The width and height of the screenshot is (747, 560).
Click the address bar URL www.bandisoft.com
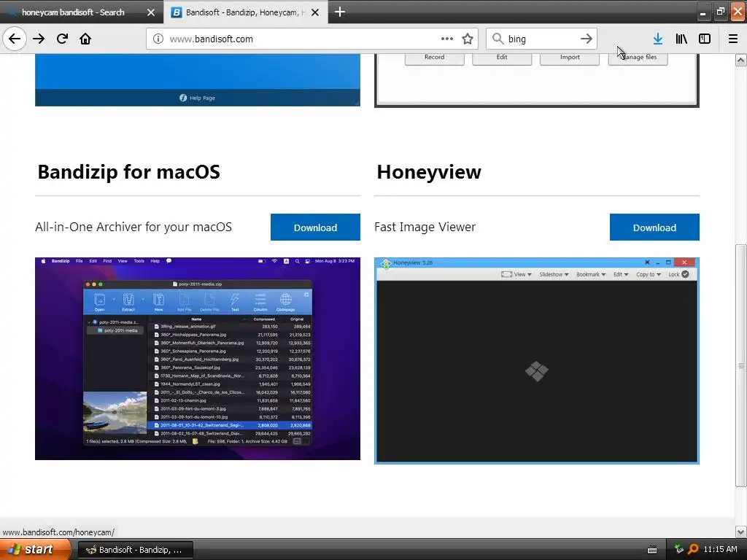point(211,39)
